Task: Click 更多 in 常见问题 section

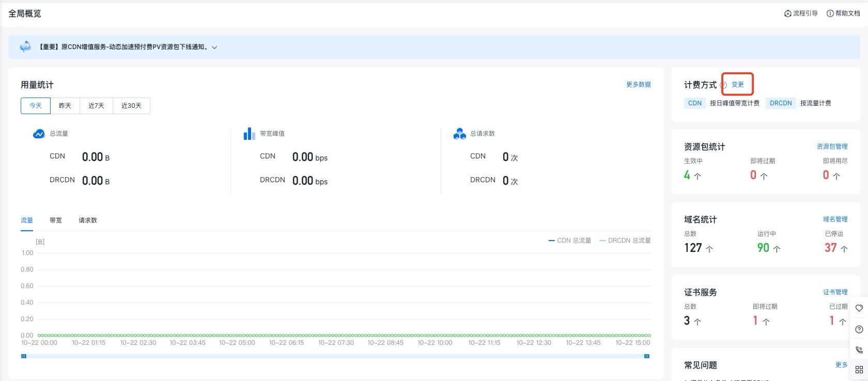Action: pyautogui.click(x=842, y=365)
